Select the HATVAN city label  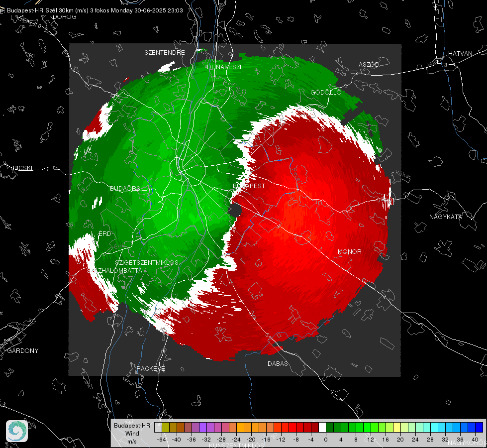click(460, 53)
